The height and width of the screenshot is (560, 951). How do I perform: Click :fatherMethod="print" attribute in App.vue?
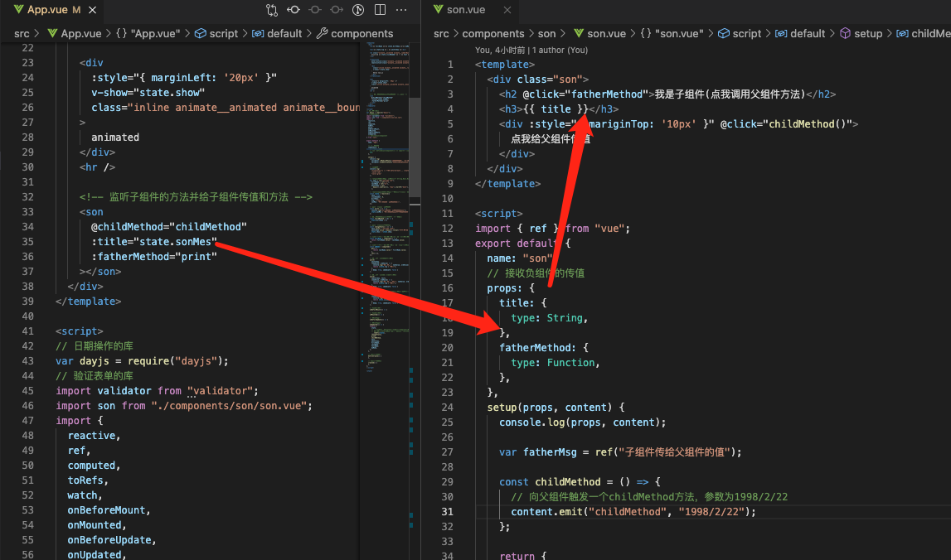pyautogui.click(x=154, y=256)
